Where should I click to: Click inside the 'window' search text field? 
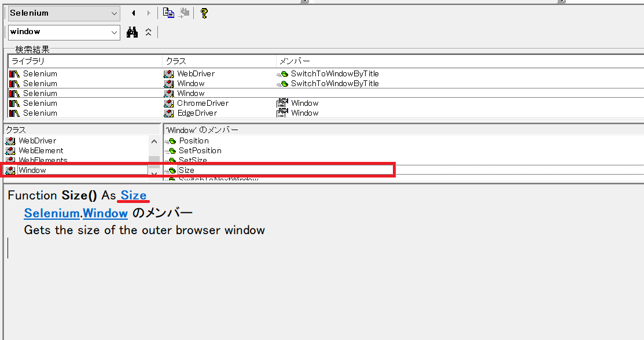58,32
